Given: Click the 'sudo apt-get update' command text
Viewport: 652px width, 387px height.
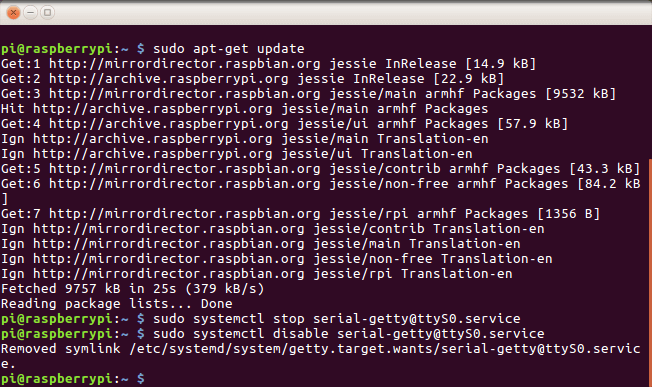Looking at the screenshot, I should 229,49.
